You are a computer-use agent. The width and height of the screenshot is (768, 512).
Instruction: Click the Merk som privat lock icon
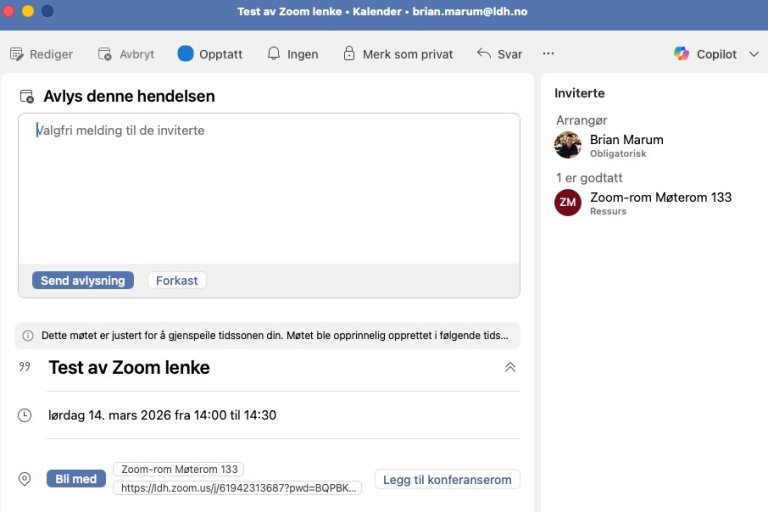point(349,53)
